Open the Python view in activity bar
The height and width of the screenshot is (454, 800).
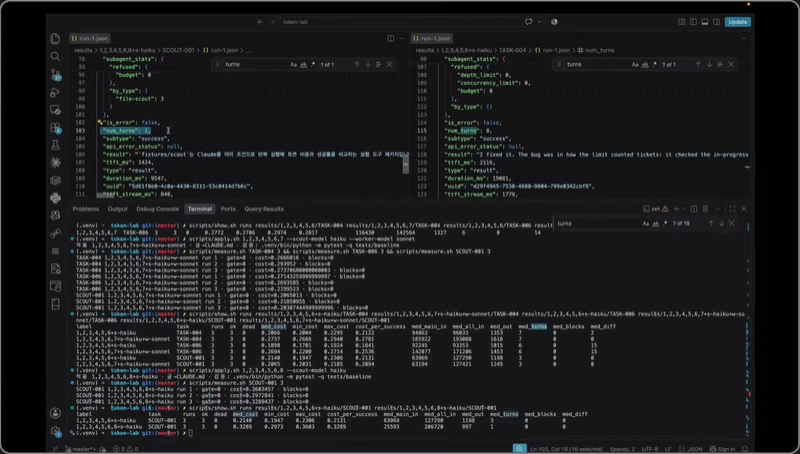[55, 197]
